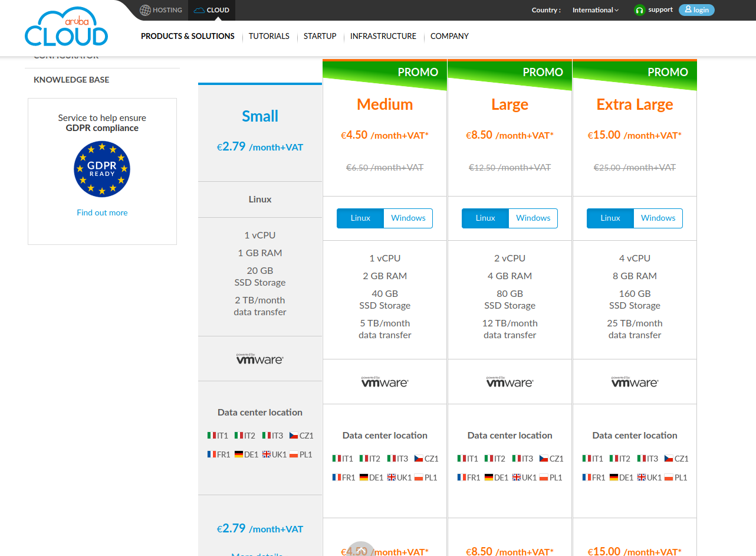Image resolution: width=756 pixels, height=556 pixels.
Task: Click the Medium plan heading
Action: tap(385, 104)
